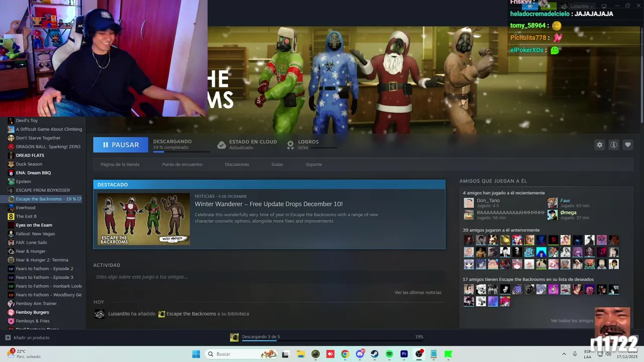The height and width of the screenshot is (362, 644).
Task: Click the game icon in the downloads bar
Action: pyautogui.click(x=234, y=337)
